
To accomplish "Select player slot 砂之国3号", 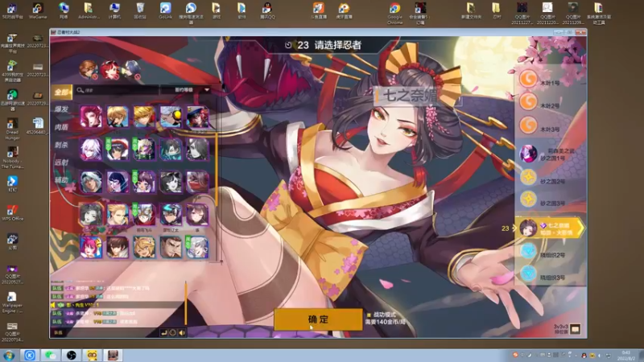I will pos(550,200).
